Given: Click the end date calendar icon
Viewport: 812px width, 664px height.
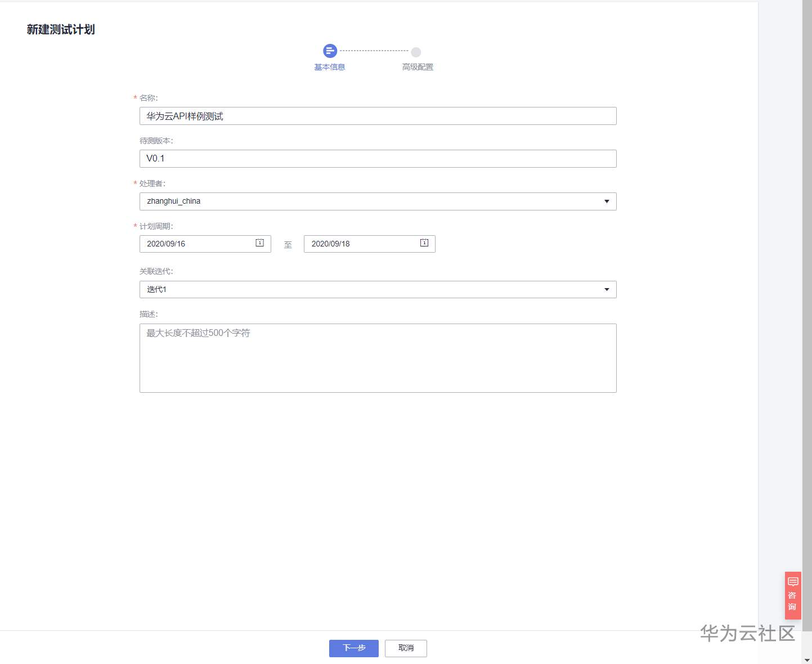Looking at the screenshot, I should coord(424,243).
